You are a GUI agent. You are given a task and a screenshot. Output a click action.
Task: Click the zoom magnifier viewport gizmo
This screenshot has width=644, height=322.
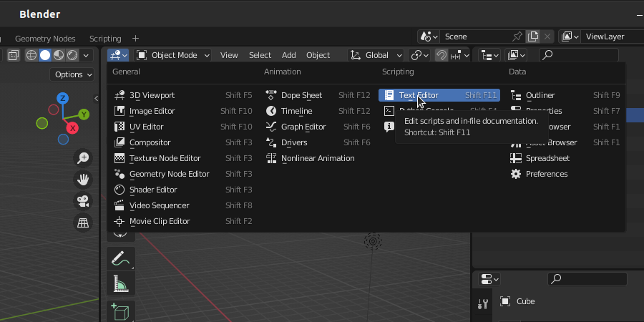pyautogui.click(x=84, y=158)
